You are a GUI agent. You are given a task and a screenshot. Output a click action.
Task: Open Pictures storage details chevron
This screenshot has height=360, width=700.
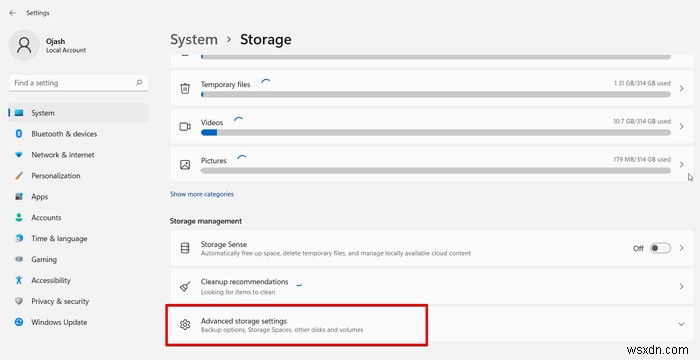(x=682, y=164)
